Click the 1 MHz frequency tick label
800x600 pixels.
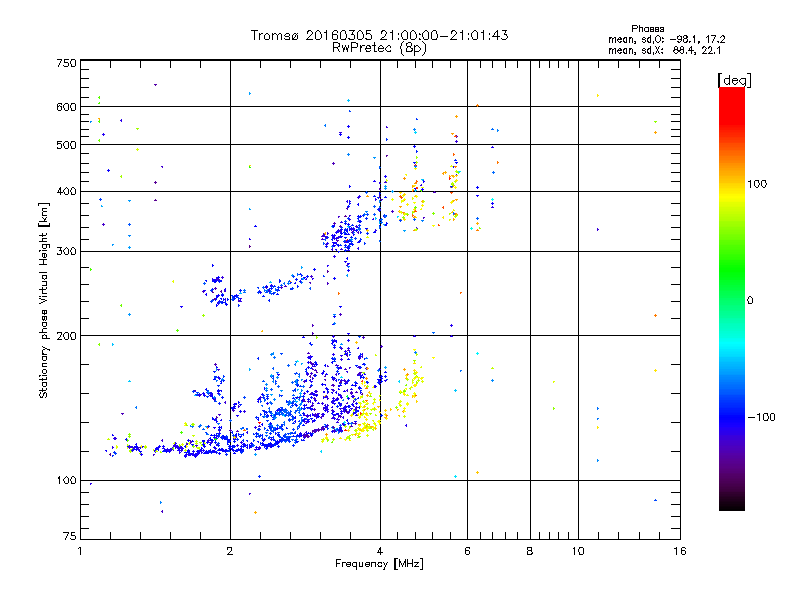tap(81, 552)
